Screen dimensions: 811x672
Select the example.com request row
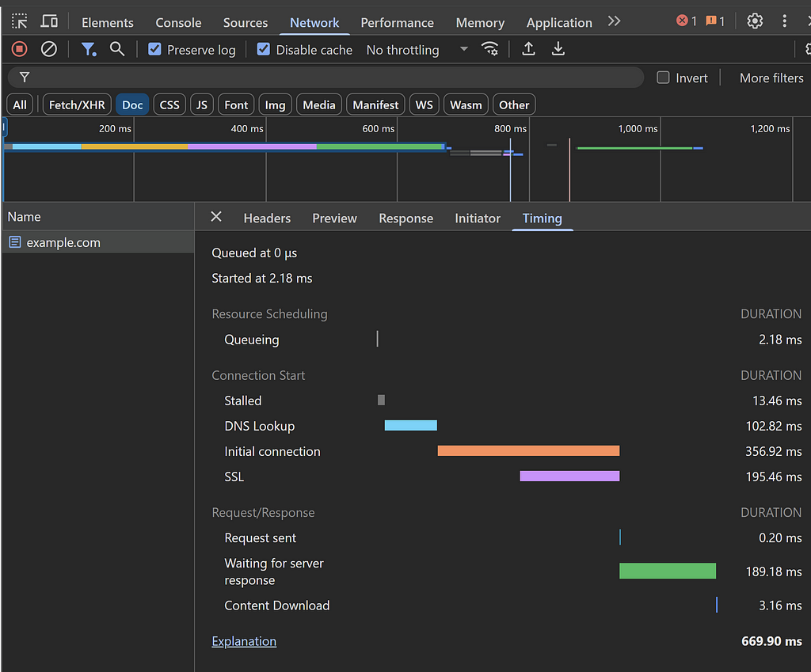(x=98, y=242)
